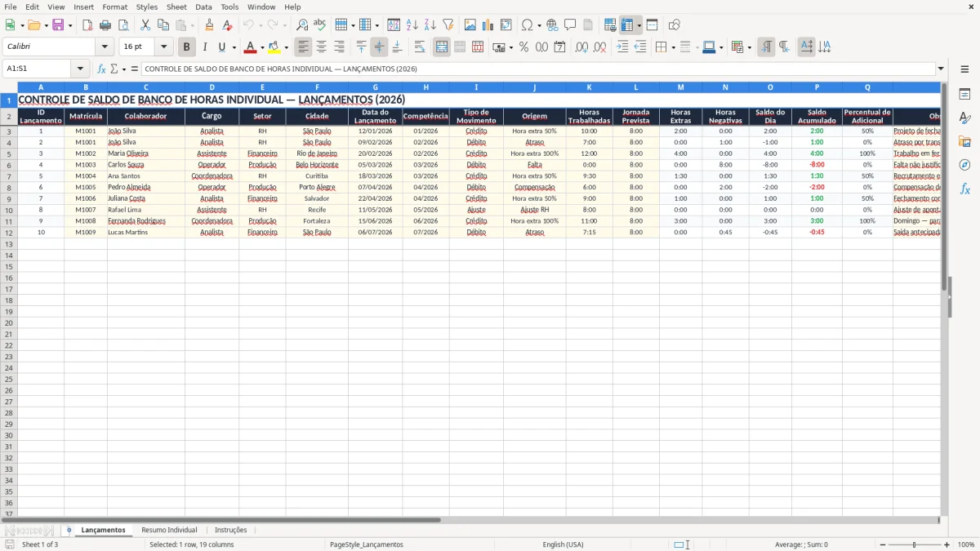980x551 pixels.
Task: Click the Function Wizard fx button
Action: click(x=101, y=69)
